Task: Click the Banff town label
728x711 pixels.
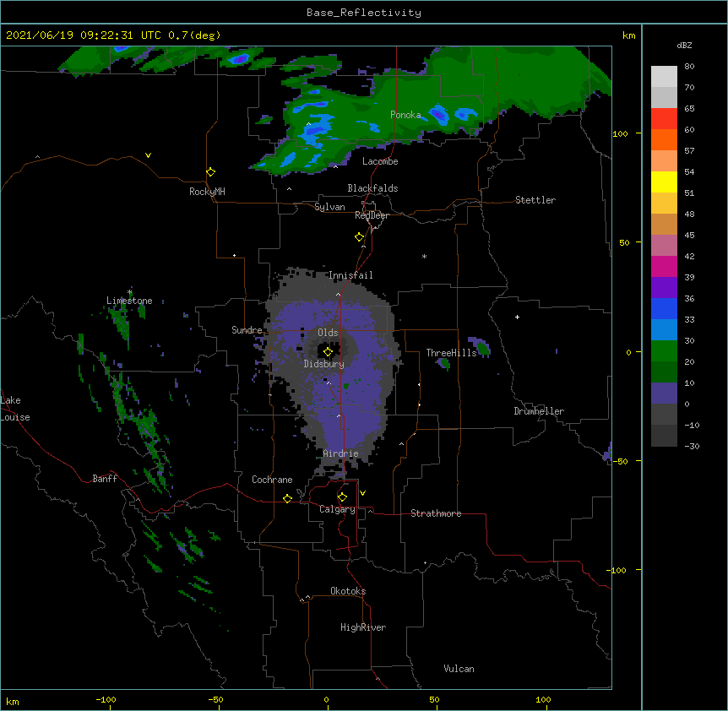Action: click(x=105, y=479)
